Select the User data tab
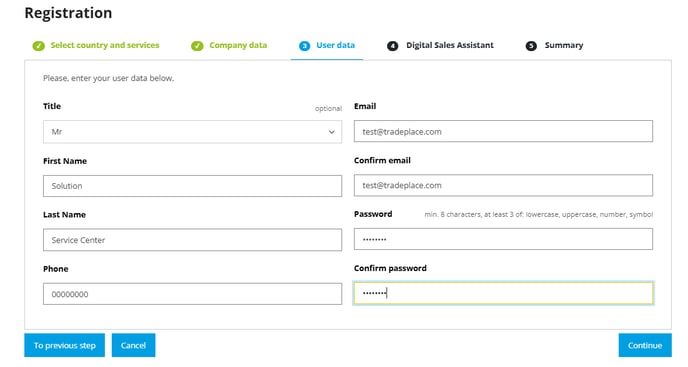This screenshot has height=367, width=688. click(336, 45)
